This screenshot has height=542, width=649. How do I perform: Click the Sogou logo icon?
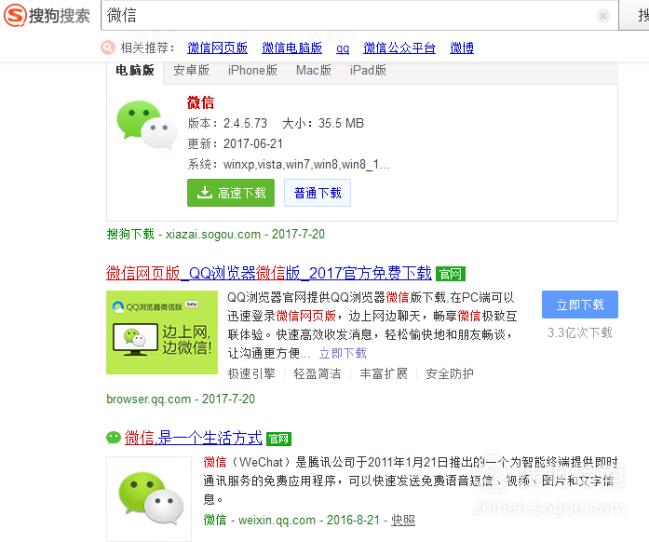click(x=15, y=15)
